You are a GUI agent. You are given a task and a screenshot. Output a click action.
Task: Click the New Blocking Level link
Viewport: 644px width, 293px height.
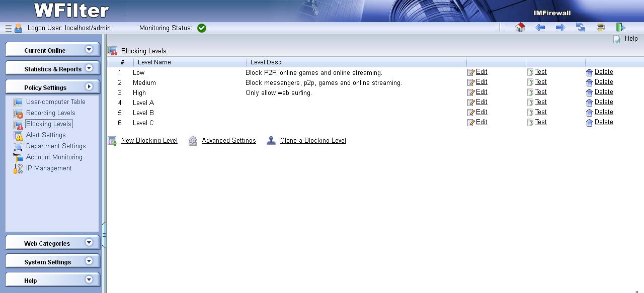pyautogui.click(x=149, y=141)
